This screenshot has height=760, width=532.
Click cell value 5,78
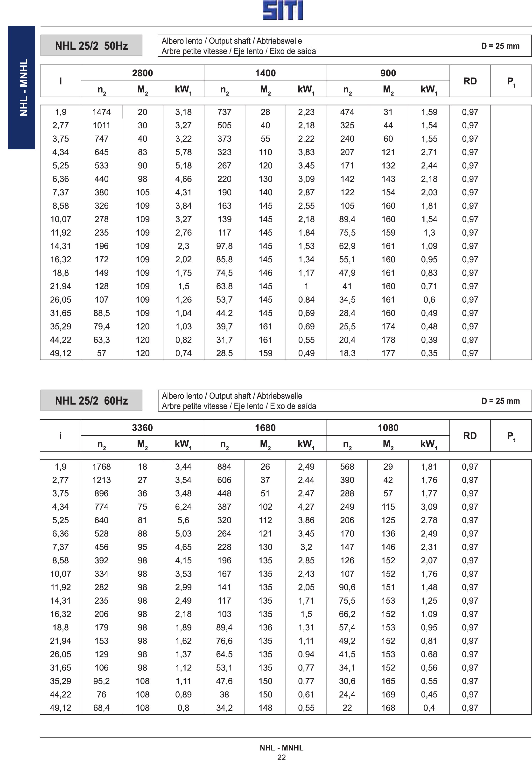point(183,152)
